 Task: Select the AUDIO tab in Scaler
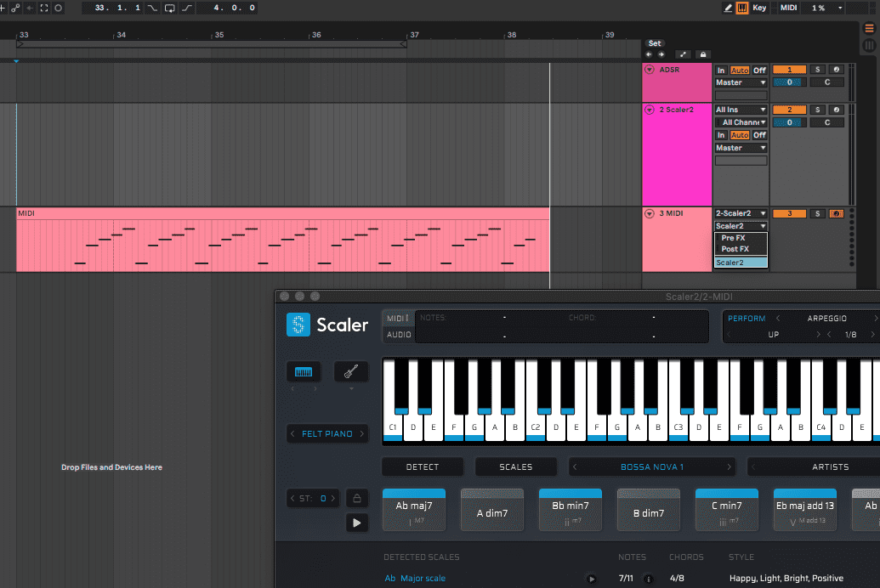pyautogui.click(x=399, y=335)
